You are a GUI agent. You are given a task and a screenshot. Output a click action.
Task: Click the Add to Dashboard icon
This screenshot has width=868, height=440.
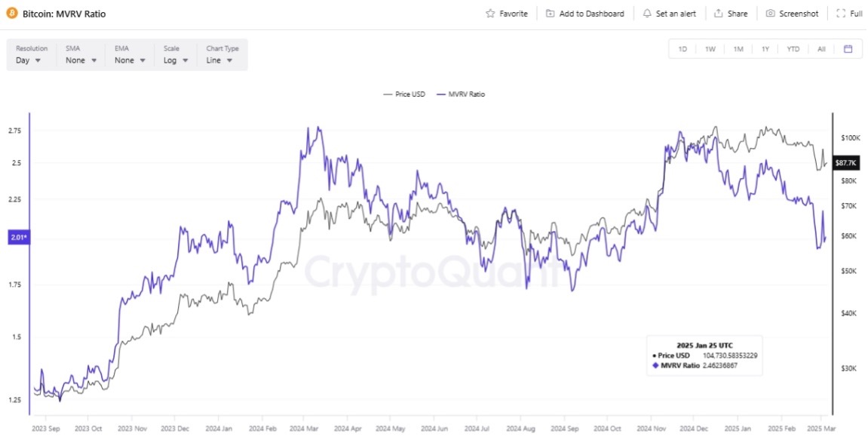551,14
